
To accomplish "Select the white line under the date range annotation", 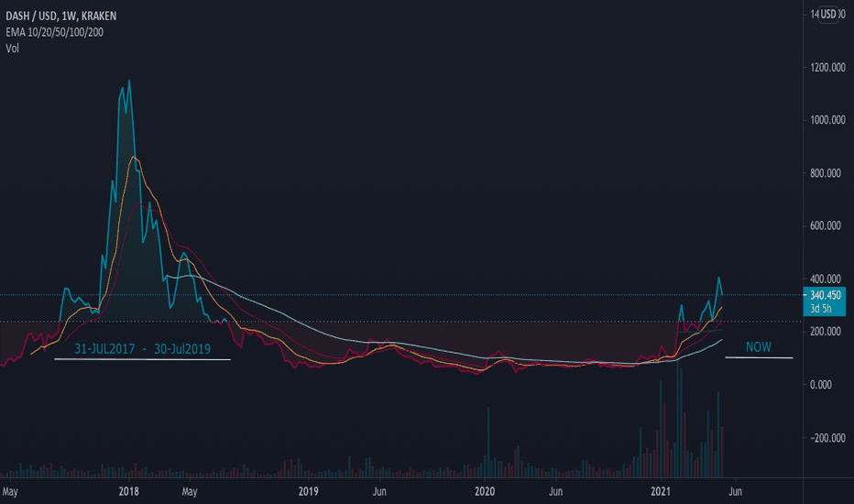I will [142, 359].
